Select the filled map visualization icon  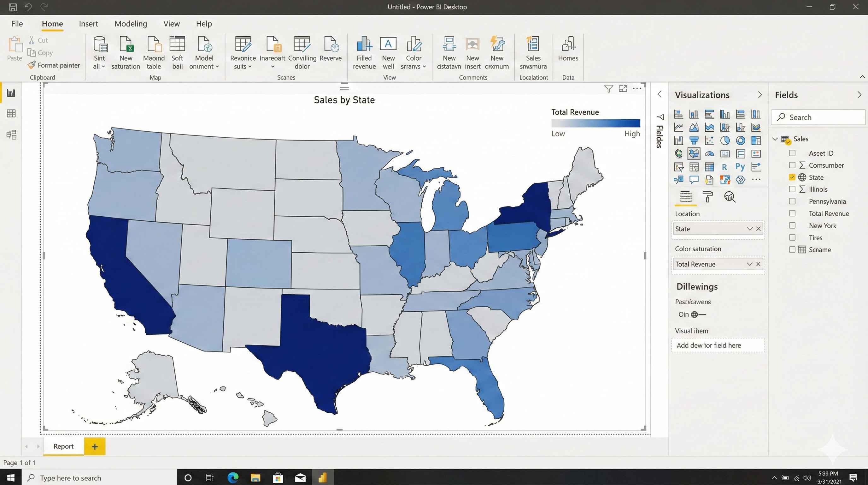[694, 153]
